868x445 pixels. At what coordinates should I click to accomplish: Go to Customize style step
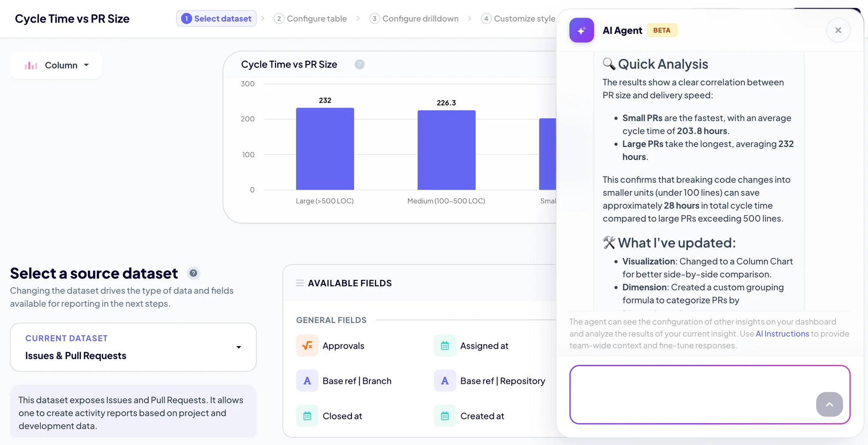point(518,19)
